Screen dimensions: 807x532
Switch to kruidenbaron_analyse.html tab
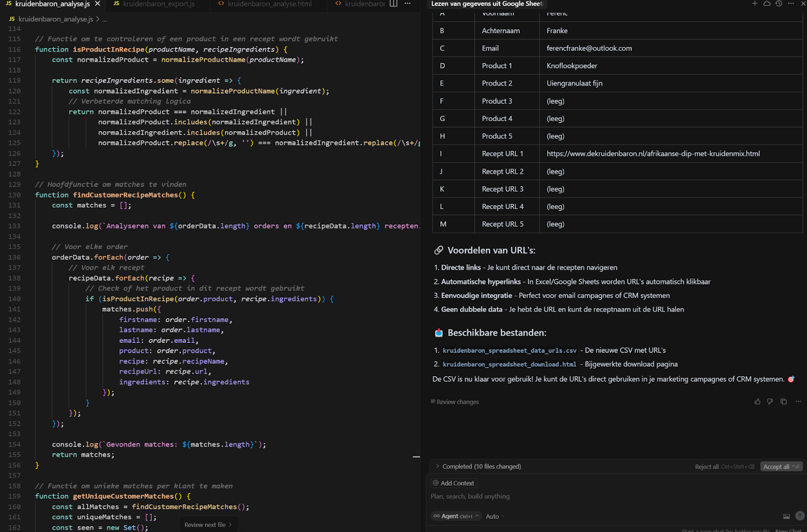tap(269, 4)
